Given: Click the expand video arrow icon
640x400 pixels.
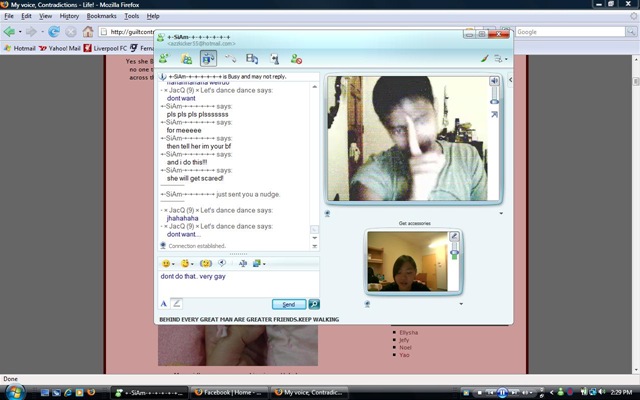Looking at the screenshot, I should [x=494, y=115].
